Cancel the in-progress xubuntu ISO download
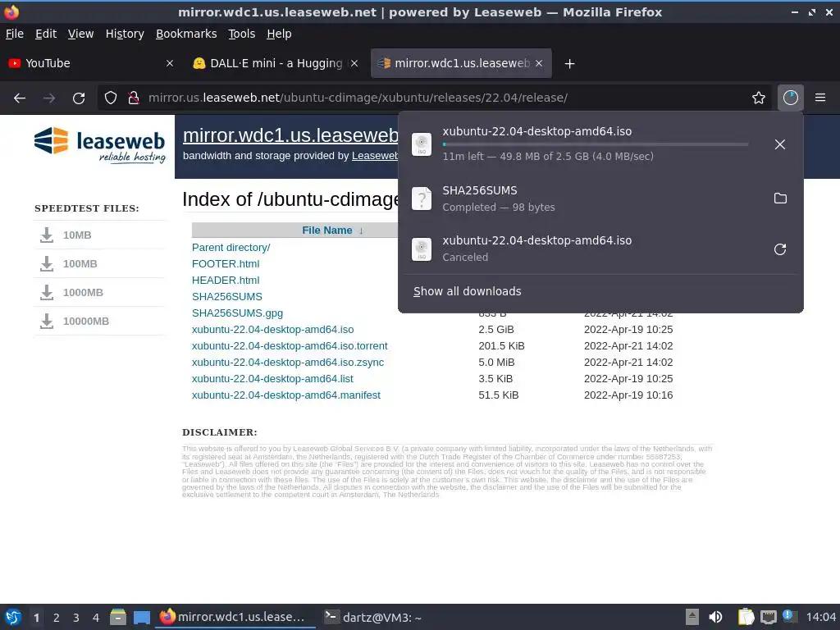Viewport: 840px width, 630px height. point(780,144)
